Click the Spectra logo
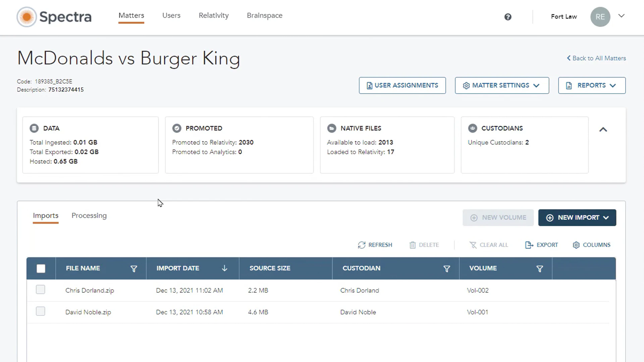Viewport: 644px width, 362px height. coord(54,17)
